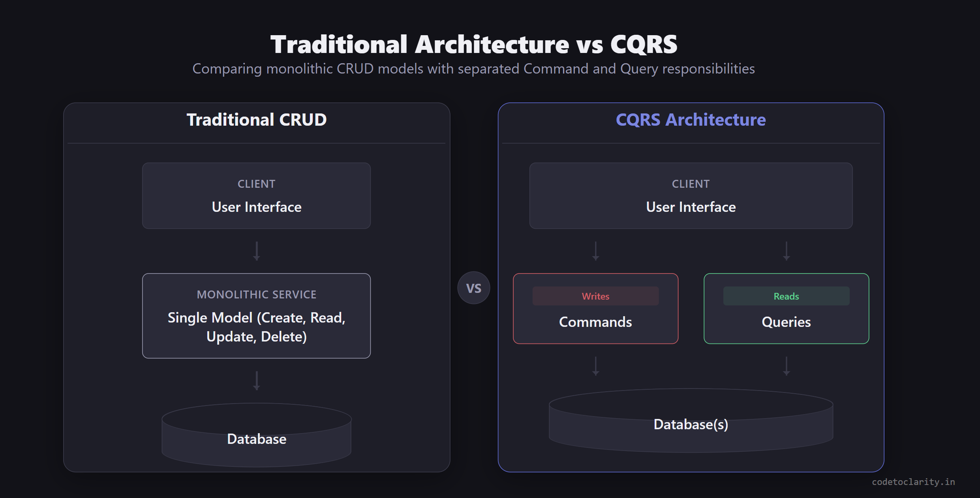The width and height of the screenshot is (980, 498).
Task: Click the 'Queries' label
Action: tap(786, 322)
